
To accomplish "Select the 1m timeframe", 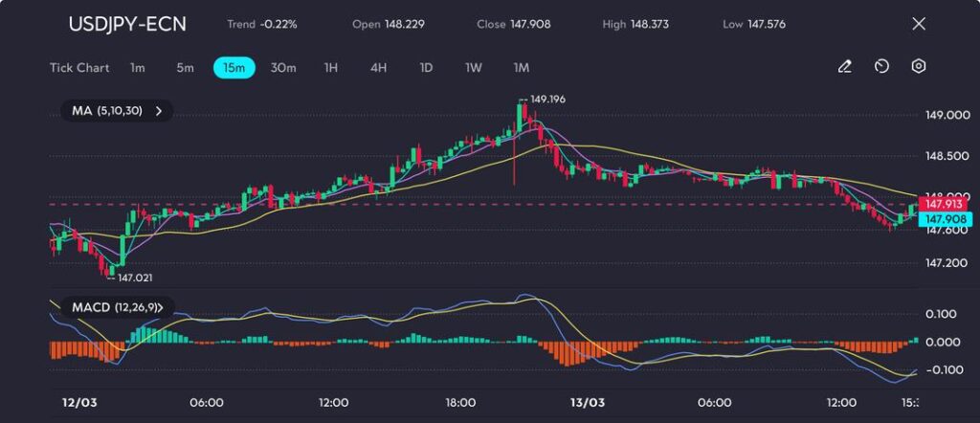I will point(138,68).
